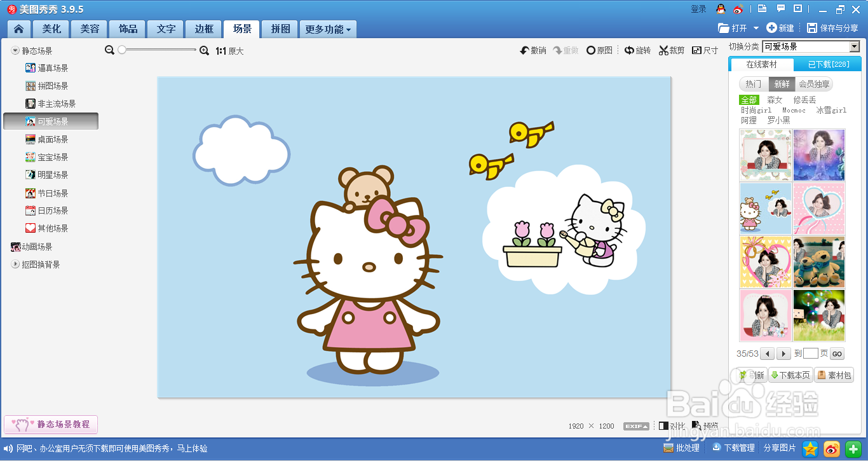Click the page number input field
This screenshot has height=461, width=868.
[810, 354]
